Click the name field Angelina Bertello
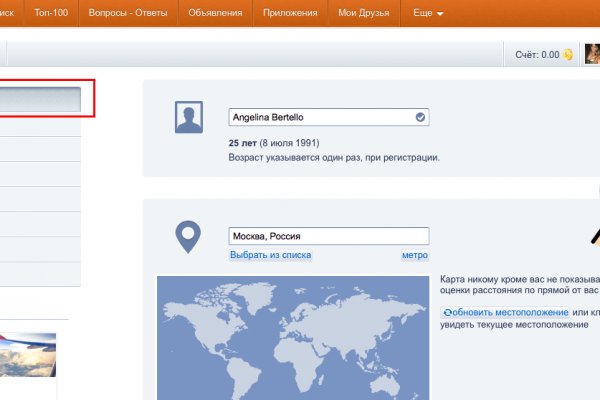Screen dimensions: 600x400 [320, 117]
